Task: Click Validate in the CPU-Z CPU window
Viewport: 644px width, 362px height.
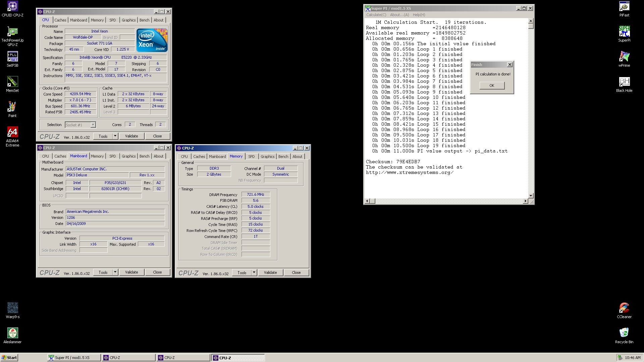Action: 131,136
